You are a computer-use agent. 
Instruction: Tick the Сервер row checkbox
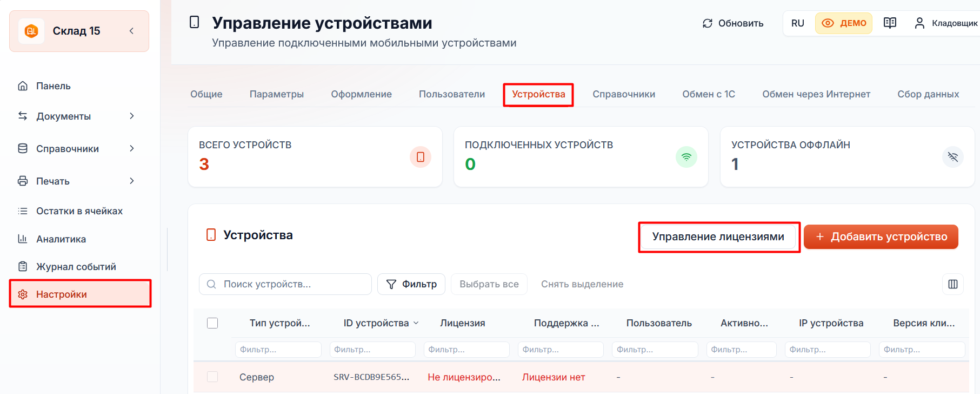(x=212, y=377)
